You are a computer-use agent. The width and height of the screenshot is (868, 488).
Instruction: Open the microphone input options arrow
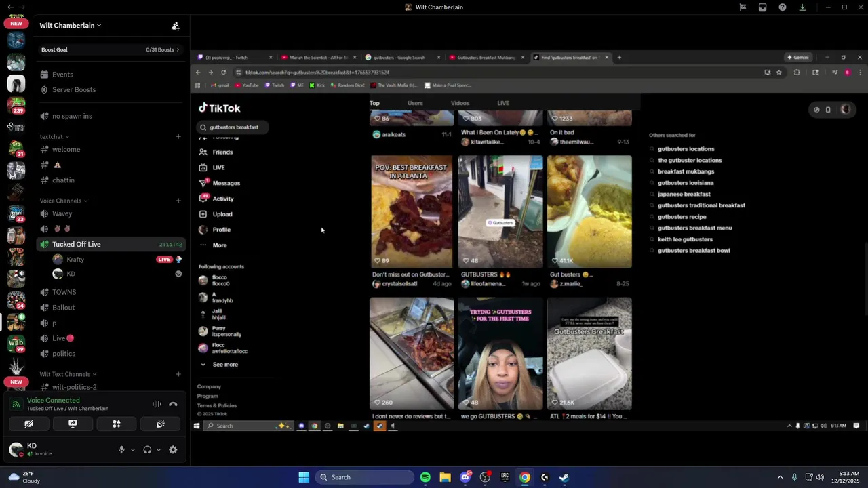132,449
